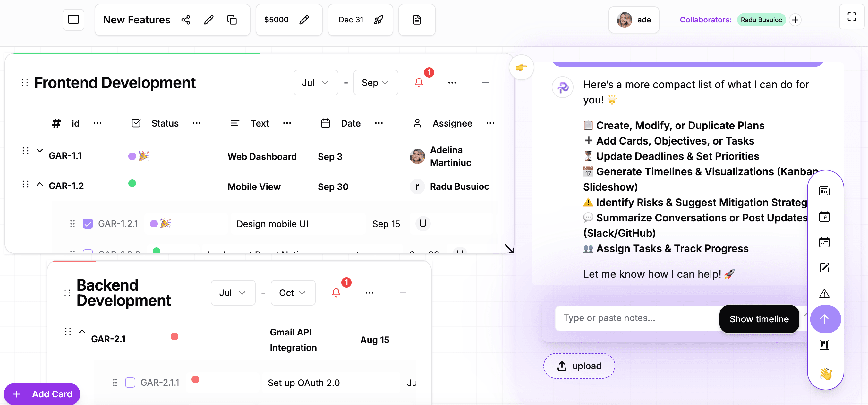Select the kanban board icon in the right rail
Screen dimensions: 868x405
click(x=824, y=344)
